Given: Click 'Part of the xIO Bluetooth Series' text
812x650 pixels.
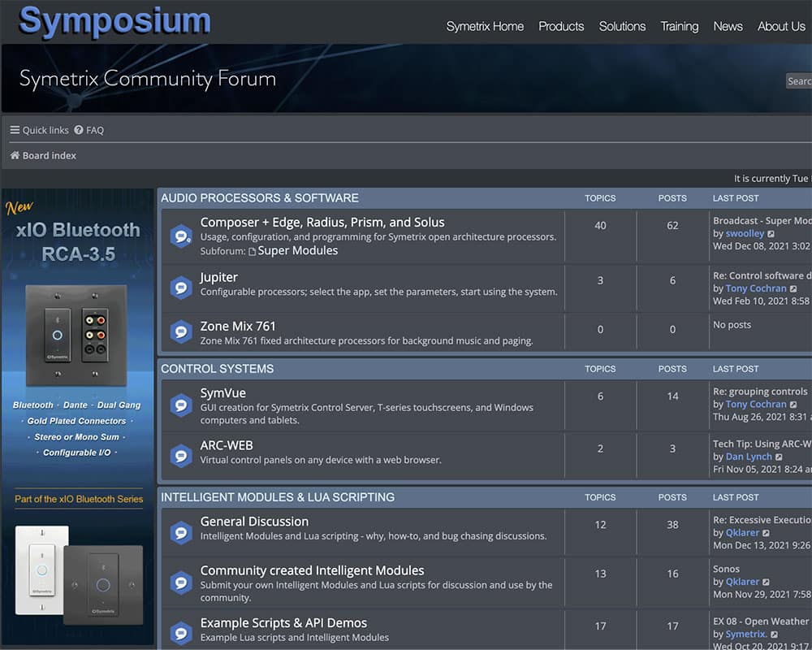Looking at the screenshot, I should (79, 499).
